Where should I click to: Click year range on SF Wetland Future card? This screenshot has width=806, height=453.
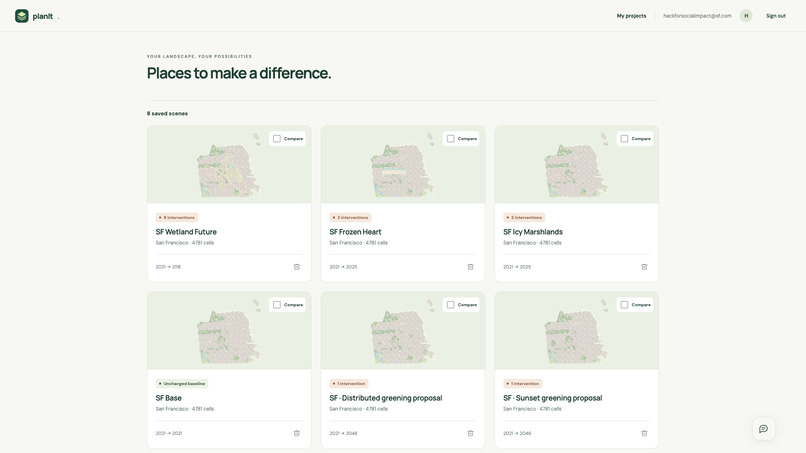pos(168,267)
